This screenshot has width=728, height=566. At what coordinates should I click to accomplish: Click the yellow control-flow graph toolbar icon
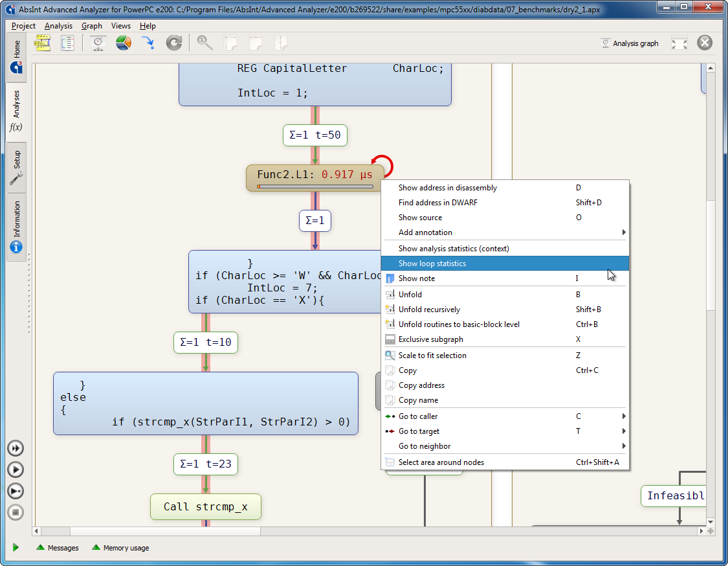(x=42, y=43)
